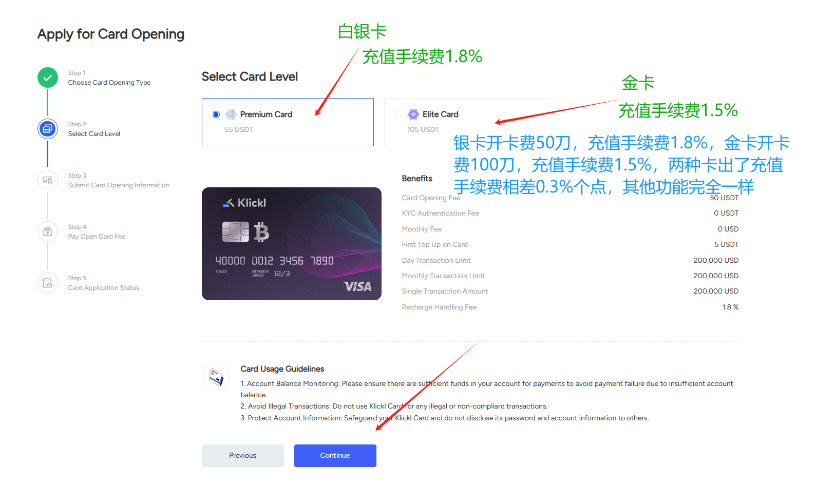Select the Elite Card radio button
Screen dimensions: 835x504
click(398, 114)
